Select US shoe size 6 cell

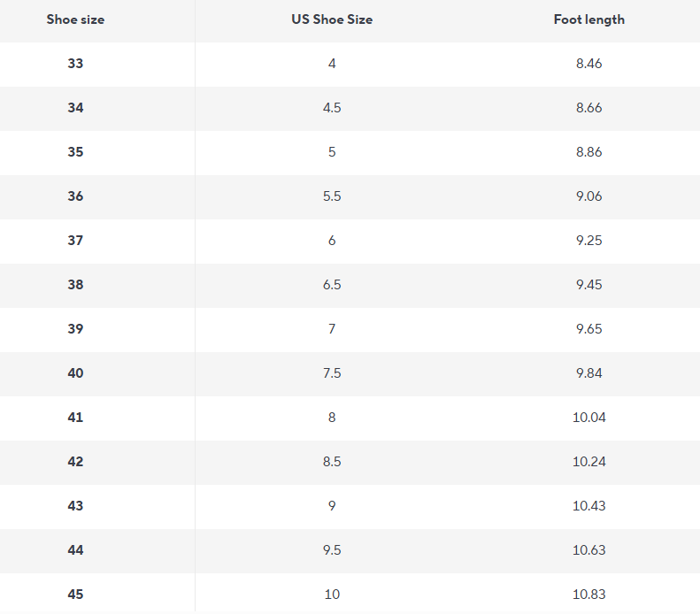332,241
